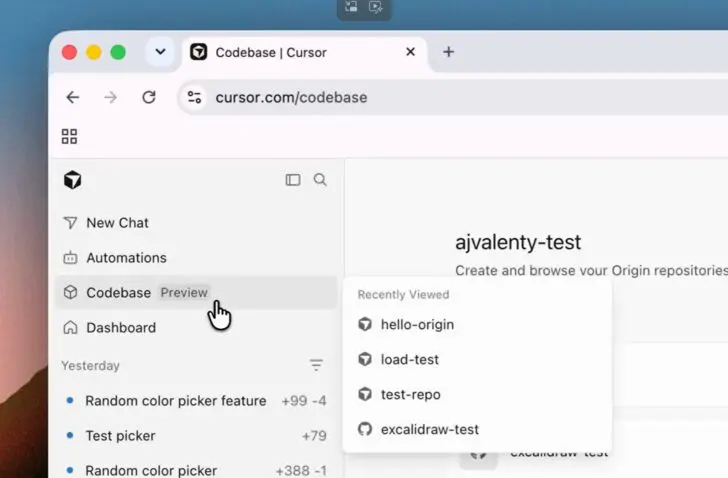
Task: Click the Recently Viewed header
Action: click(x=403, y=295)
